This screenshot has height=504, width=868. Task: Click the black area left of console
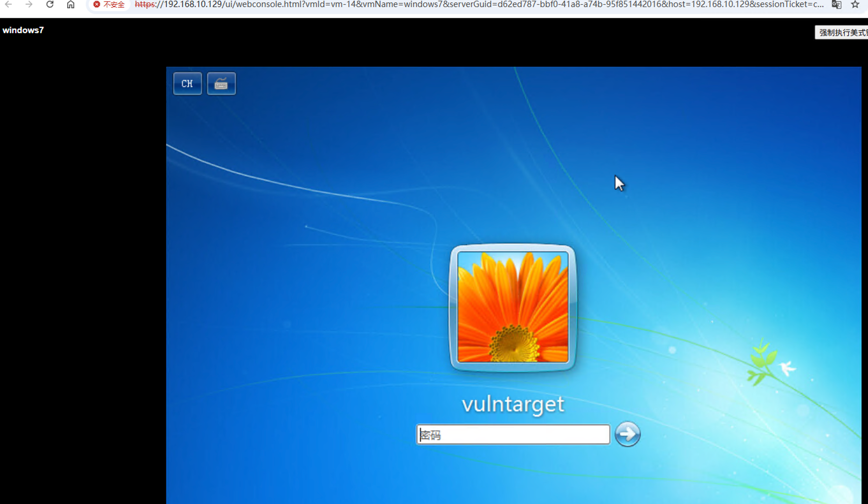(x=83, y=276)
